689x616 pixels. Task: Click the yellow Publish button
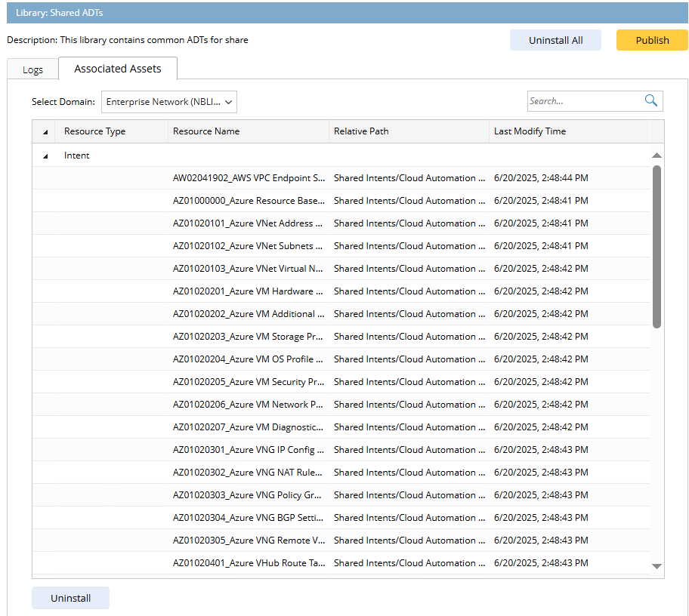point(651,41)
